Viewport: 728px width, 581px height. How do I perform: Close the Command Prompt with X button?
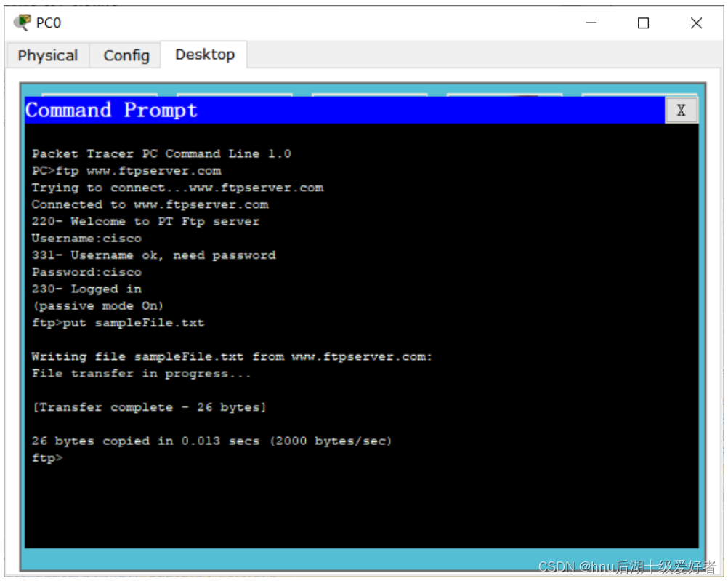(681, 111)
